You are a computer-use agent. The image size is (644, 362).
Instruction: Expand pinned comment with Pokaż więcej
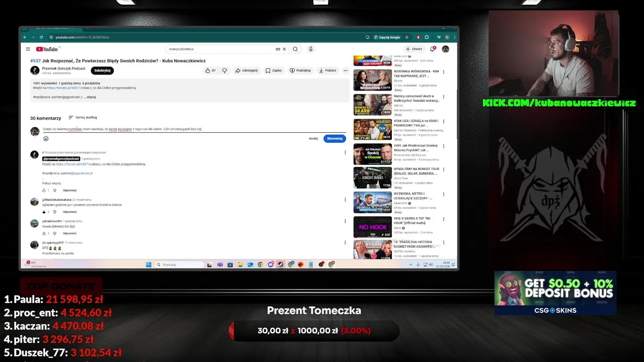51,184
